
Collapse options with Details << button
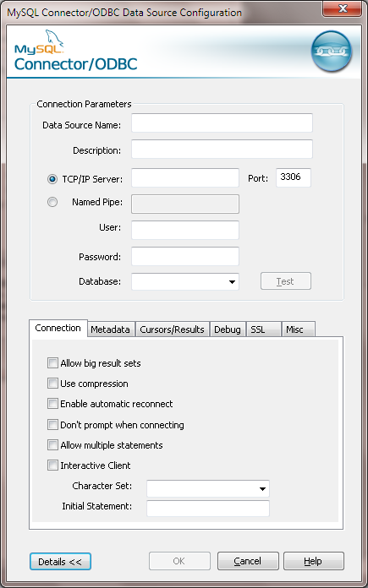coord(60,561)
